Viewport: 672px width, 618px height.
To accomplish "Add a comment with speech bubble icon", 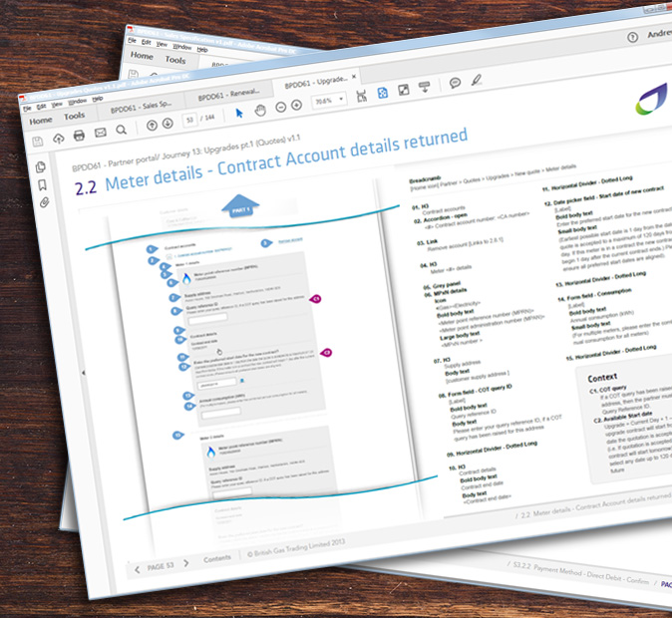I will click(x=455, y=84).
